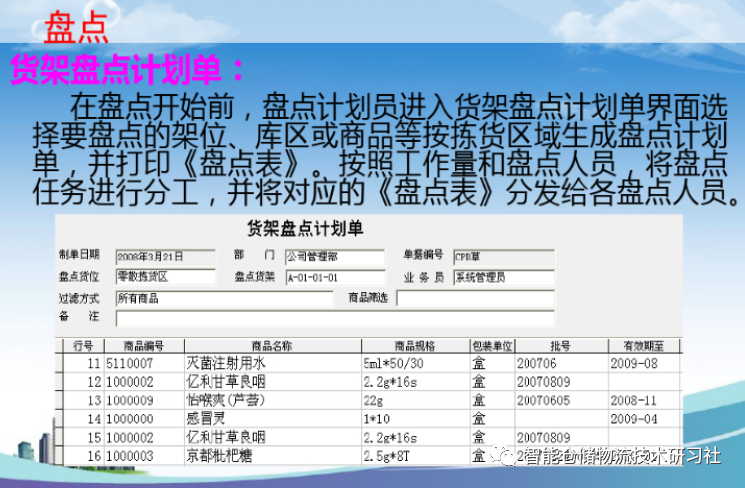Click the 单据编号 field showing CPD草
745x488 pixels.
(x=504, y=257)
